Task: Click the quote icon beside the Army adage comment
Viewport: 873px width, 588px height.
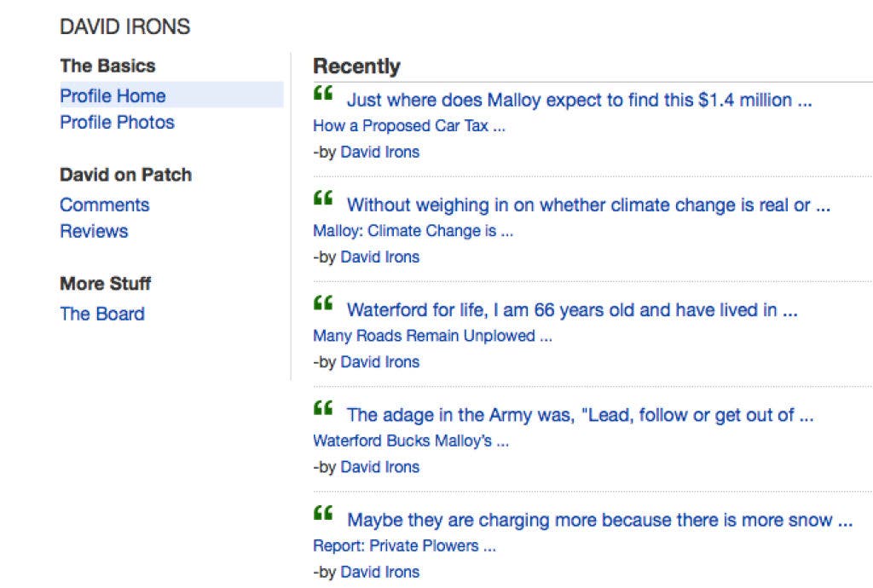Action: (322, 409)
